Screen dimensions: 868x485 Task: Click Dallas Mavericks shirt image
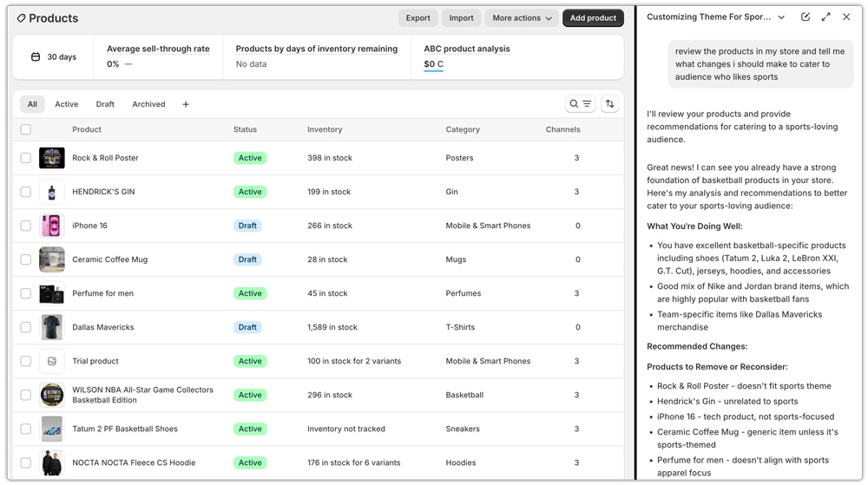(x=52, y=327)
